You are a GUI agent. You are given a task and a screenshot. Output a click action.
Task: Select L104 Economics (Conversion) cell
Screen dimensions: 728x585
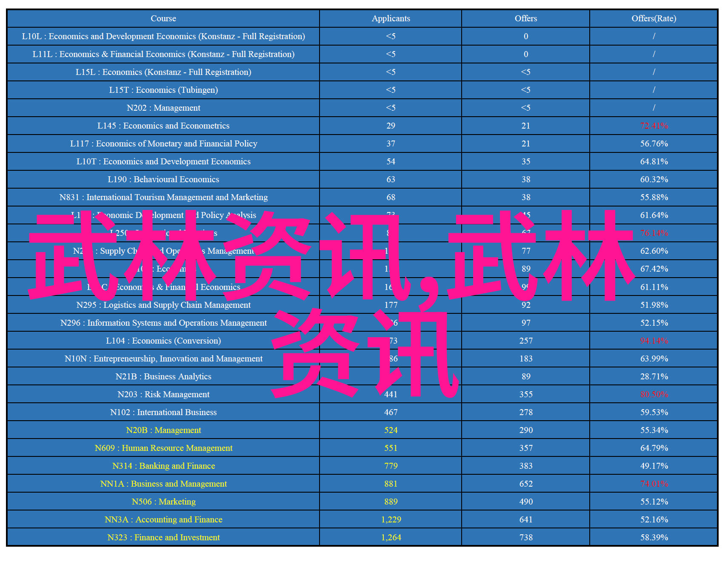point(163,341)
